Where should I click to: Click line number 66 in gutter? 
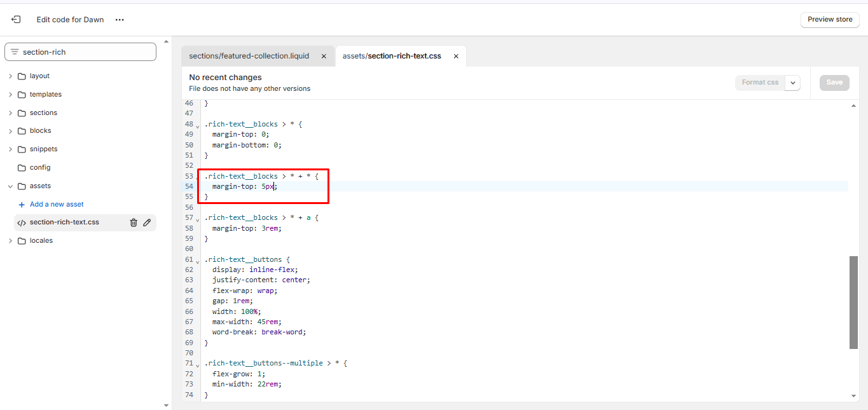click(x=189, y=311)
